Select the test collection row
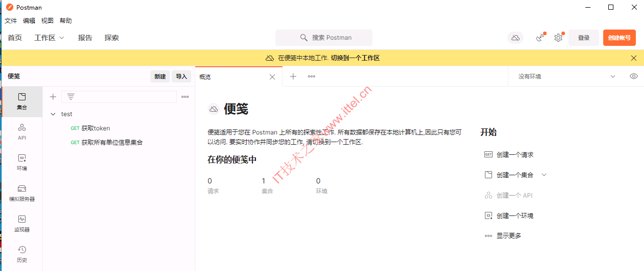644x271 pixels. (118, 114)
